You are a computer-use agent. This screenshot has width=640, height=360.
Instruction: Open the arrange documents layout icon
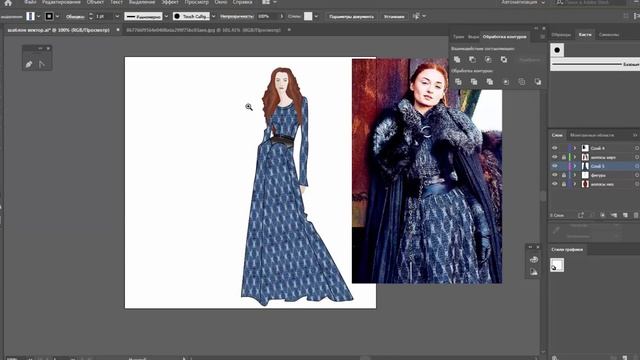point(266,2)
